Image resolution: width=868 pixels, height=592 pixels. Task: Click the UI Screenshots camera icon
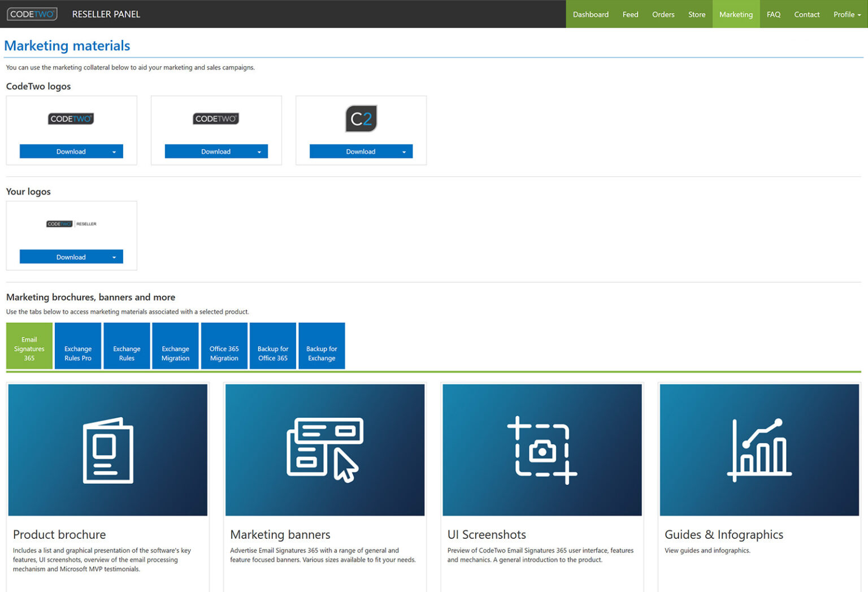pos(542,451)
